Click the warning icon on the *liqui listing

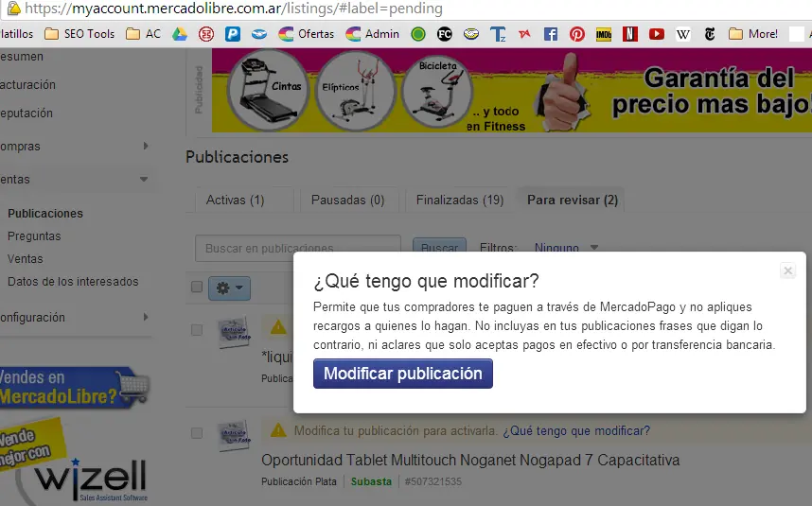pos(278,326)
